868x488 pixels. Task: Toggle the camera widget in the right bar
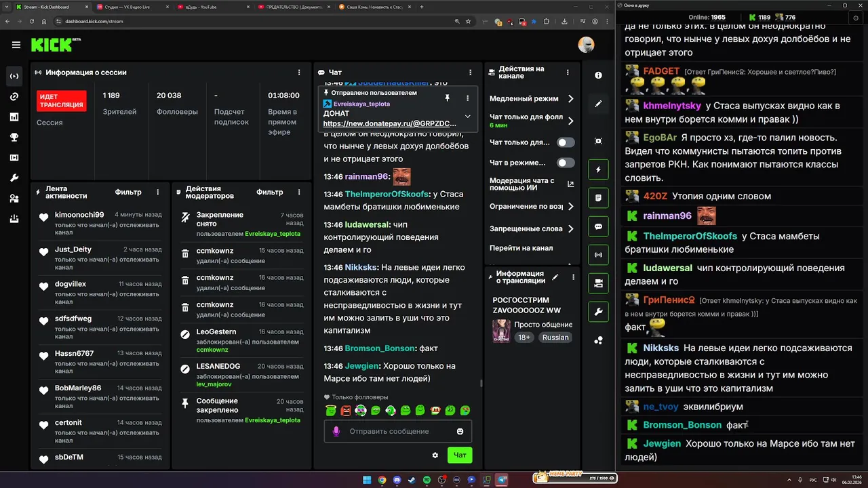pyautogui.click(x=598, y=283)
